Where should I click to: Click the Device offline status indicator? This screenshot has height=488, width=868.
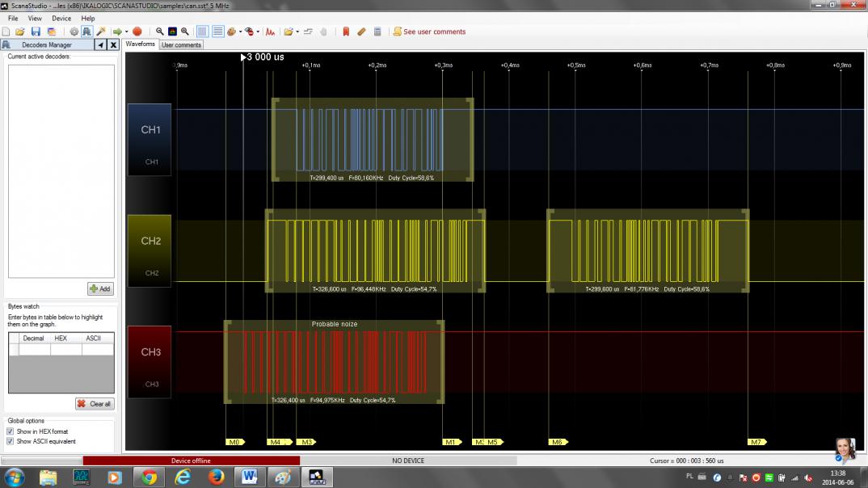191,461
